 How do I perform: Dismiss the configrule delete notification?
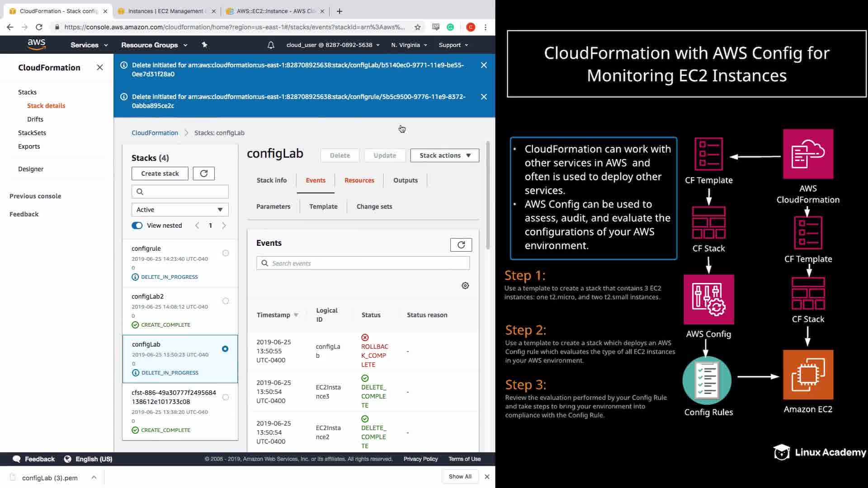[484, 97]
